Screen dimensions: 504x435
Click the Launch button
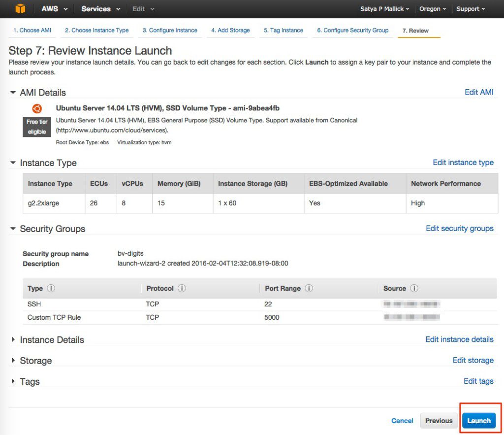pyautogui.click(x=479, y=420)
